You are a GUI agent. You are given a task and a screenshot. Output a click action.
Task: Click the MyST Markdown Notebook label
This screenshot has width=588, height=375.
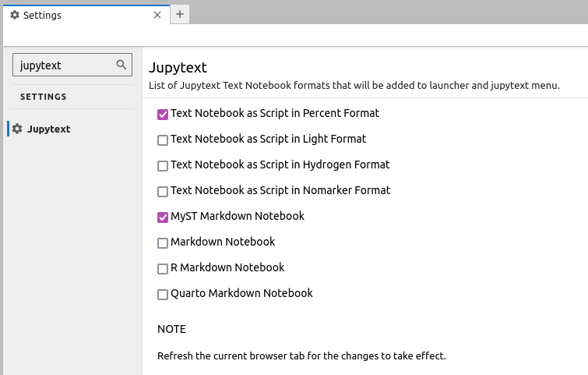tap(238, 216)
